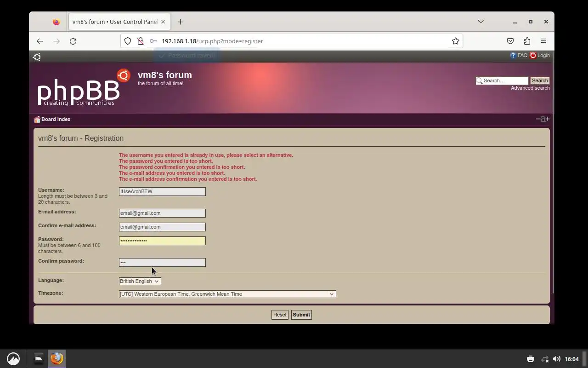Screen dimensions: 588x368
Task: Click into the Confirm password field
Action: click(162, 262)
